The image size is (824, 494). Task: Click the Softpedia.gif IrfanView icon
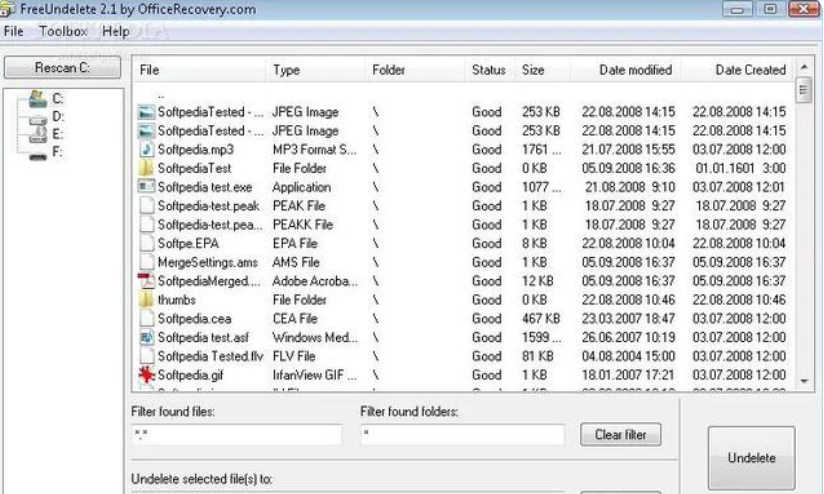coord(146,375)
